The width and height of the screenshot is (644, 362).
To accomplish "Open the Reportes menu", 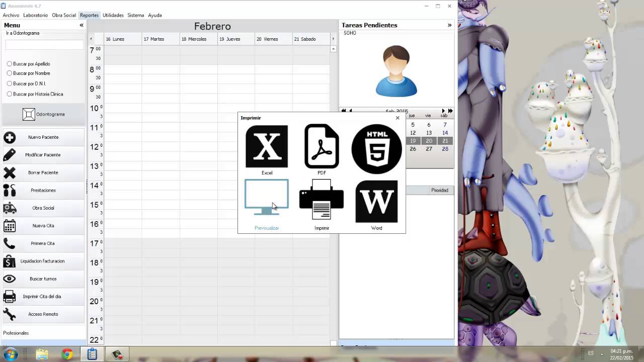I will (x=89, y=15).
